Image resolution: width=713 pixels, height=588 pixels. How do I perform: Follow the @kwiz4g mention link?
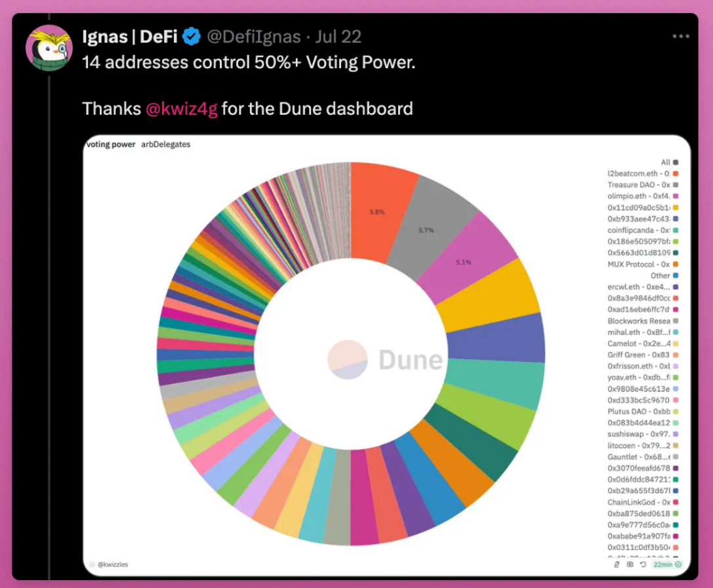182,109
